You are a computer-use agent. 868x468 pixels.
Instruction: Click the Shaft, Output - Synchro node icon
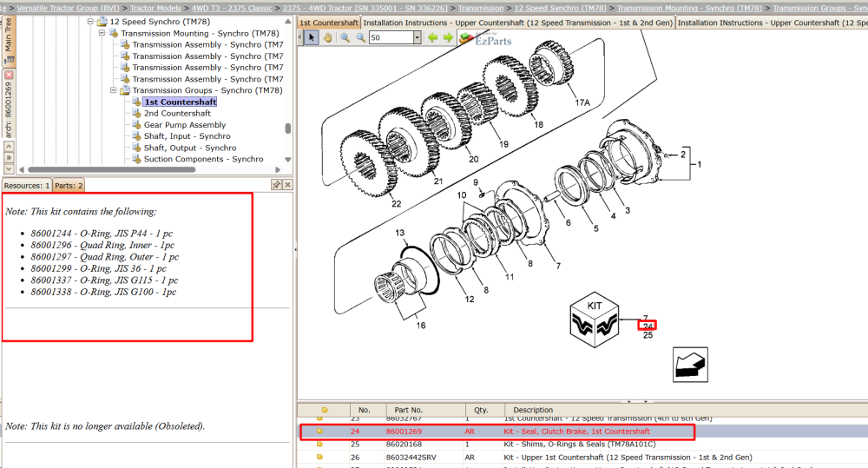pos(137,148)
